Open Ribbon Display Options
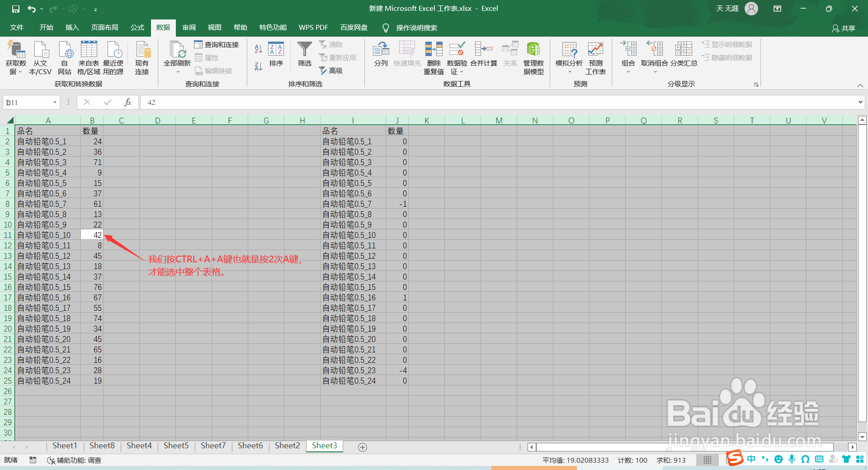This screenshot has height=470, width=868. coord(777,9)
